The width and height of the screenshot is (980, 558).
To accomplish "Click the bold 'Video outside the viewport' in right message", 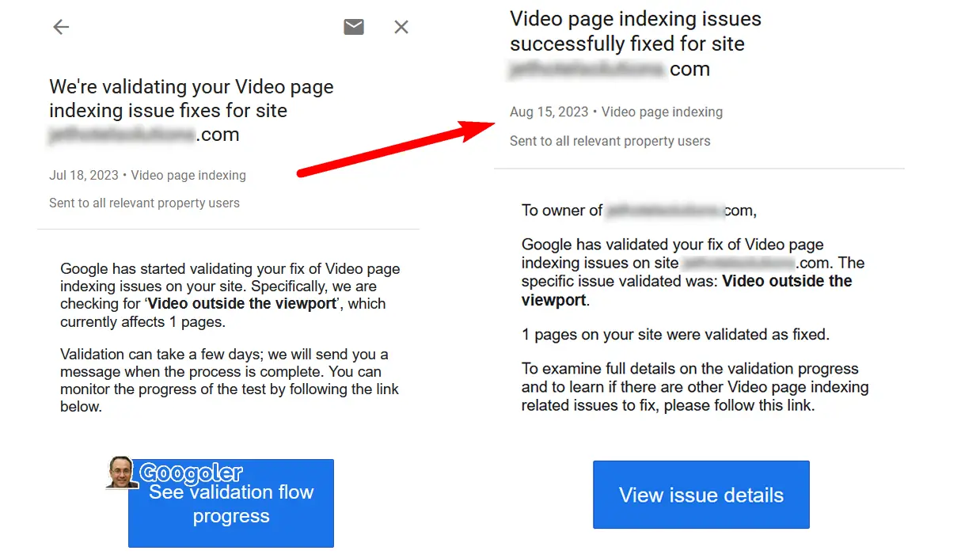I will point(687,290).
